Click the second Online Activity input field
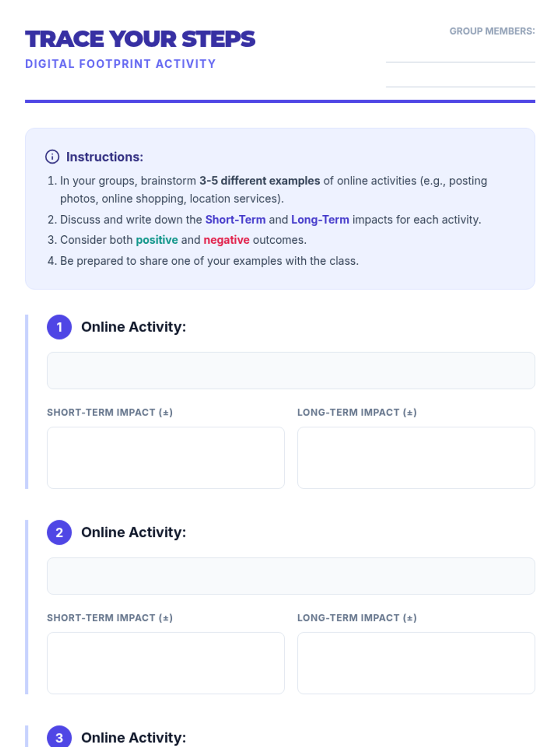This screenshot has height=747, width=560. [x=291, y=576]
